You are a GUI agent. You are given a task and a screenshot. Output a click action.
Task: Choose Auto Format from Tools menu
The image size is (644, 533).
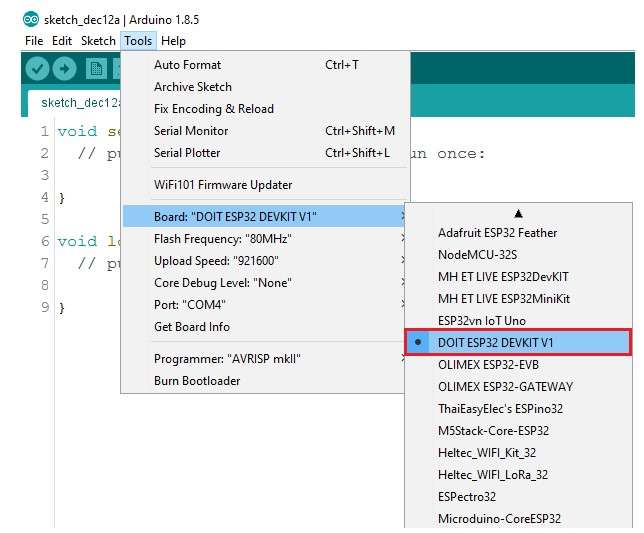[266, 65]
